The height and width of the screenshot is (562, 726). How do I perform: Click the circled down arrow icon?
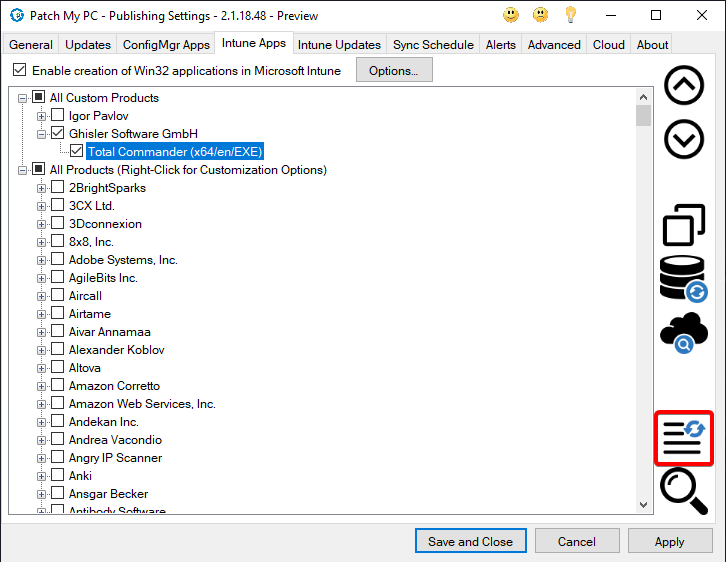(x=684, y=140)
